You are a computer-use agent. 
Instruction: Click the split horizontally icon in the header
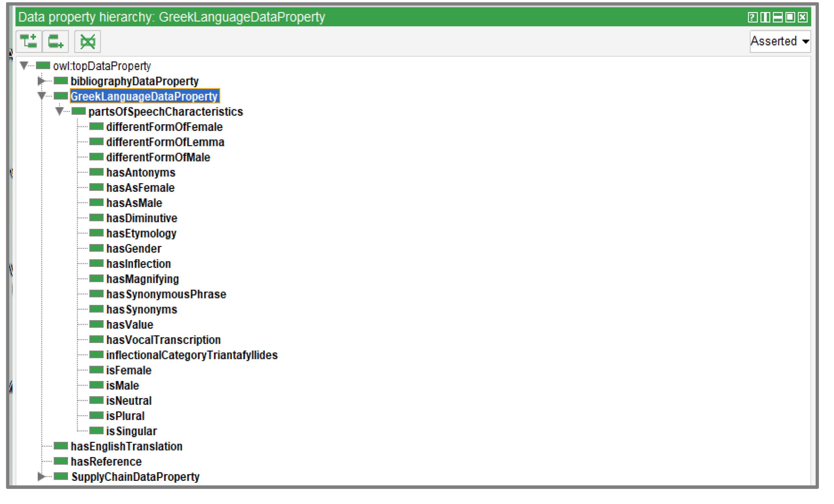coord(778,17)
